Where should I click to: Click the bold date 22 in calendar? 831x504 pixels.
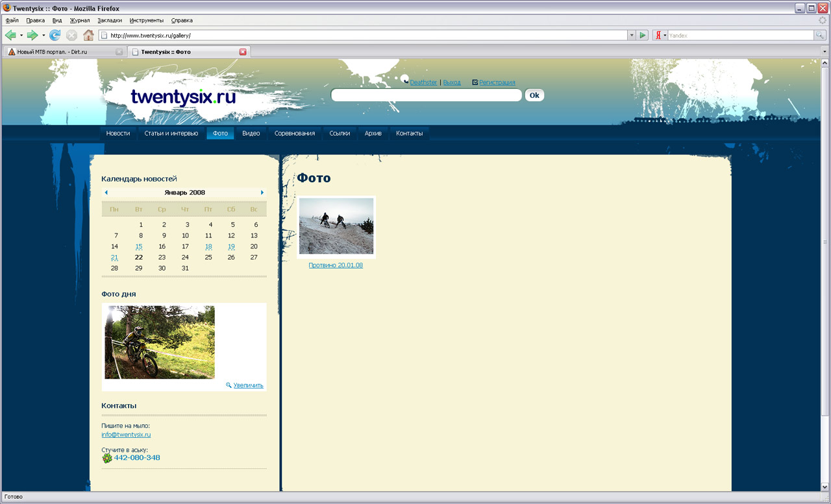139,258
